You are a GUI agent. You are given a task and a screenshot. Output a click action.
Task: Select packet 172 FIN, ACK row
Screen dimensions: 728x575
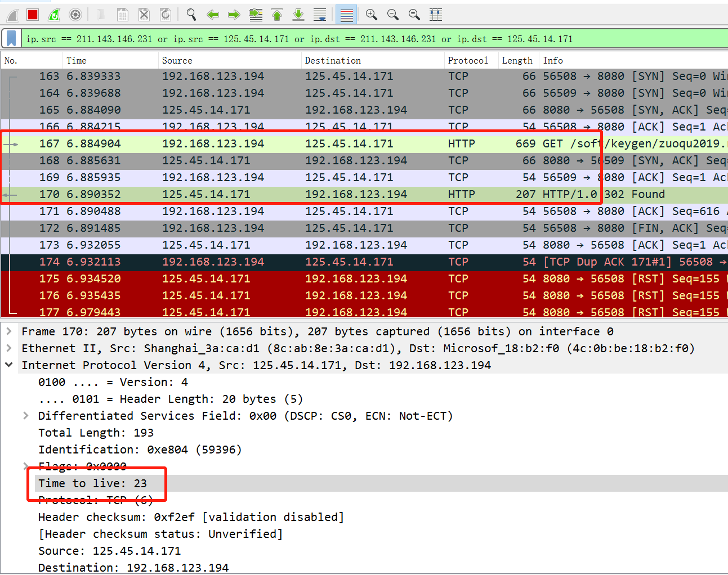[364, 228]
